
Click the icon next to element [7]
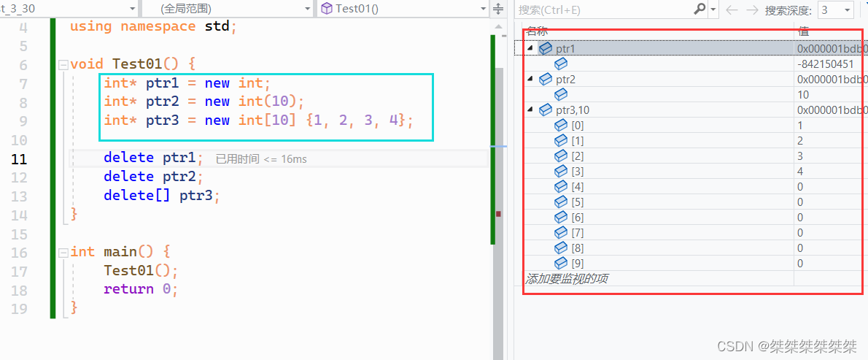point(561,232)
